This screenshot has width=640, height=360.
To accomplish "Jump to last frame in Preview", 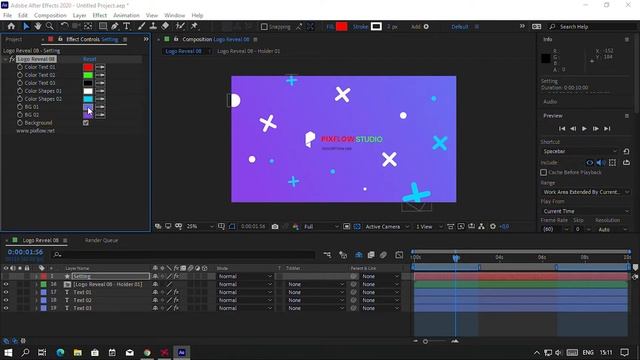I will (607, 129).
